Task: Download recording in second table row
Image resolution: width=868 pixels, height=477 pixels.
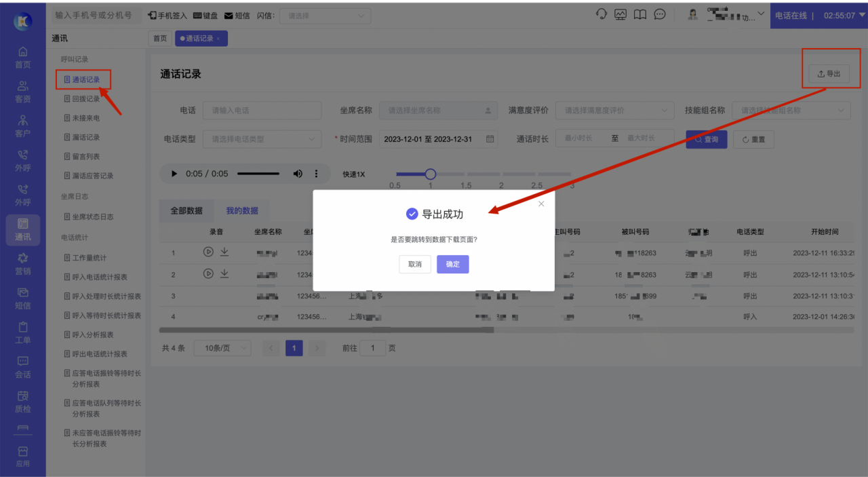Action: (224, 274)
